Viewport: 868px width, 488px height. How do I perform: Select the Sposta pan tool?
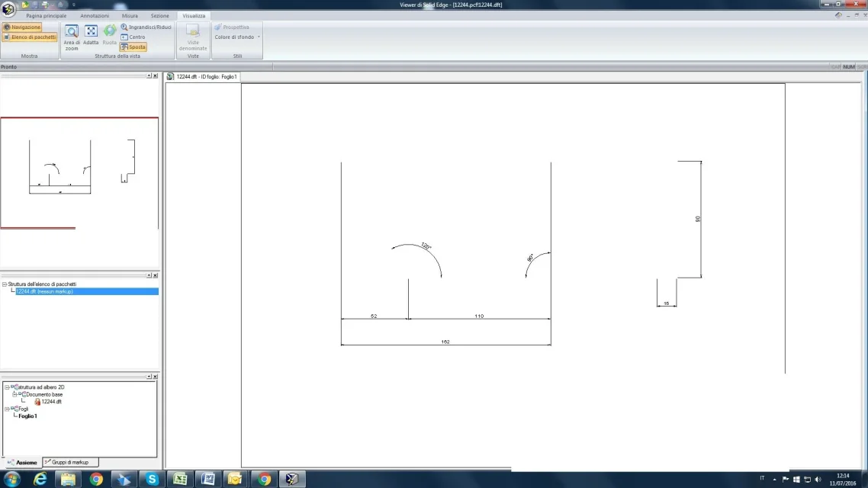coord(133,47)
